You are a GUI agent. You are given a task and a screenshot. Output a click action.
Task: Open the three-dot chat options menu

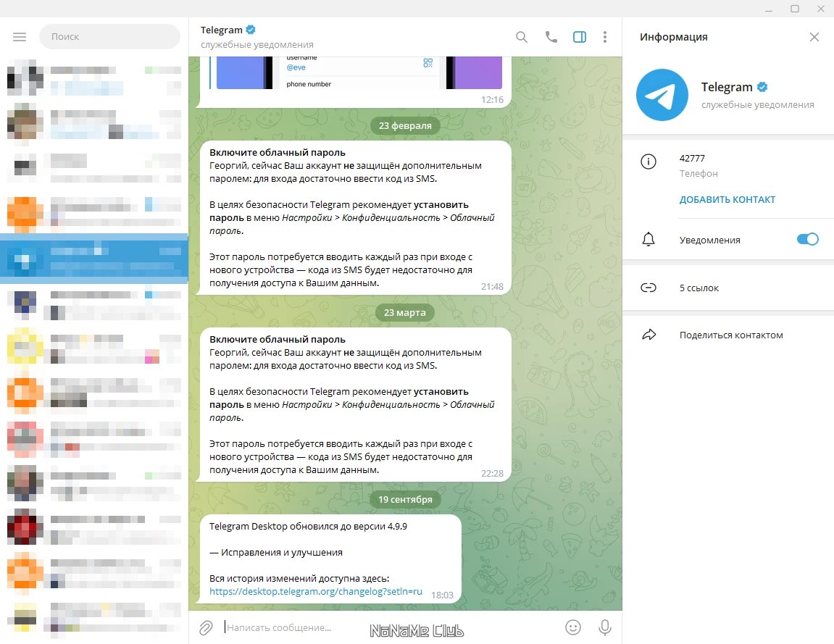605,37
